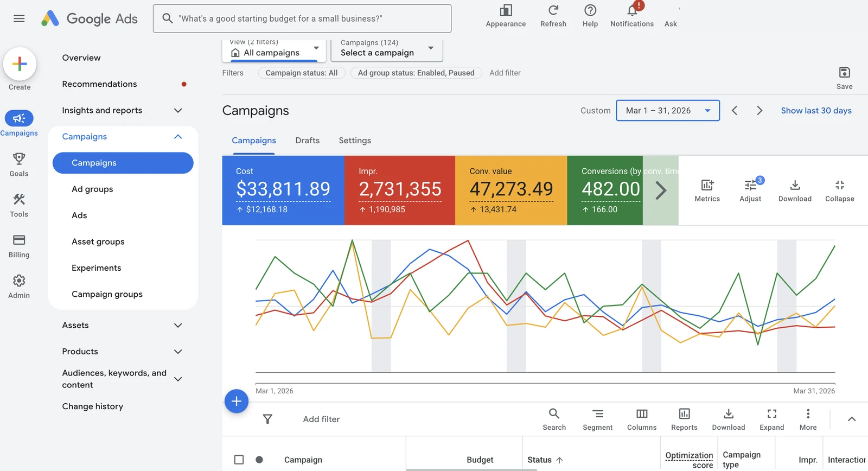Expand the table to full screen
This screenshot has width=868, height=471.
click(x=771, y=419)
